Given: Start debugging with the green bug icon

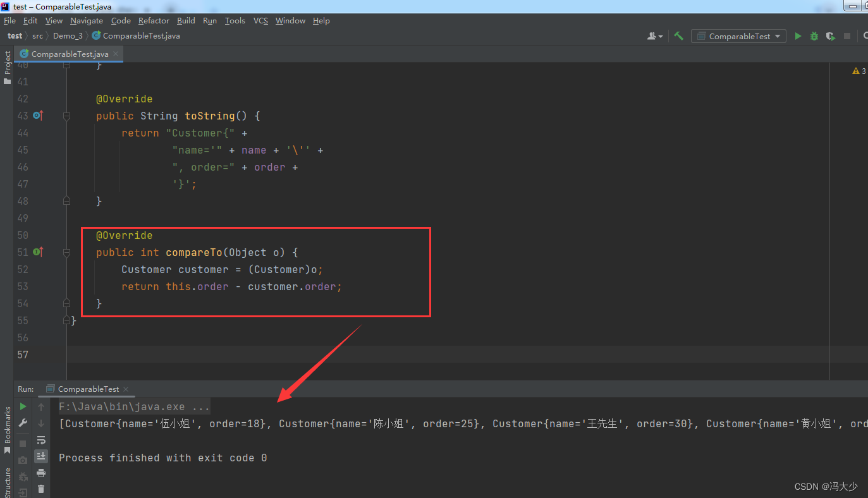Looking at the screenshot, I should pos(814,36).
